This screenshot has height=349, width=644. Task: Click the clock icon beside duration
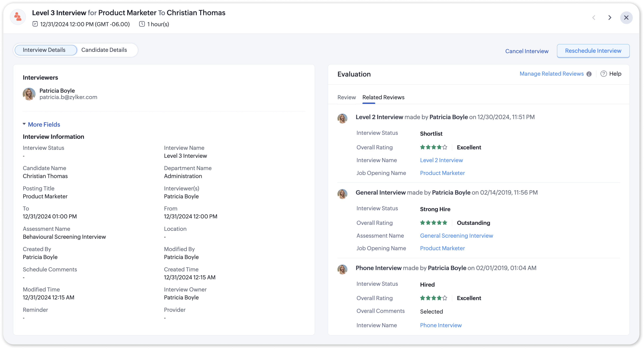point(142,24)
